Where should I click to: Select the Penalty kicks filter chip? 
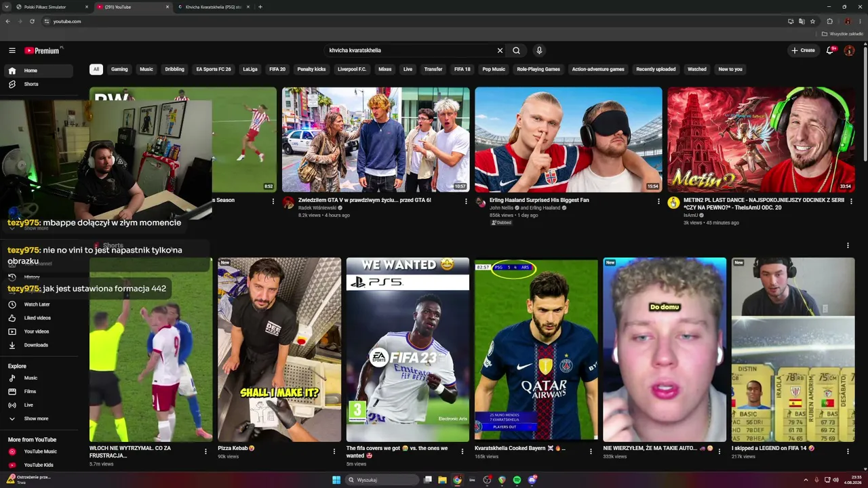[x=311, y=69]
